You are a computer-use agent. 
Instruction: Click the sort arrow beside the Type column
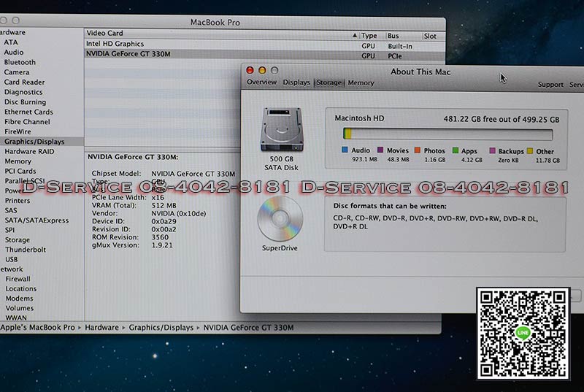pos(355,35)
